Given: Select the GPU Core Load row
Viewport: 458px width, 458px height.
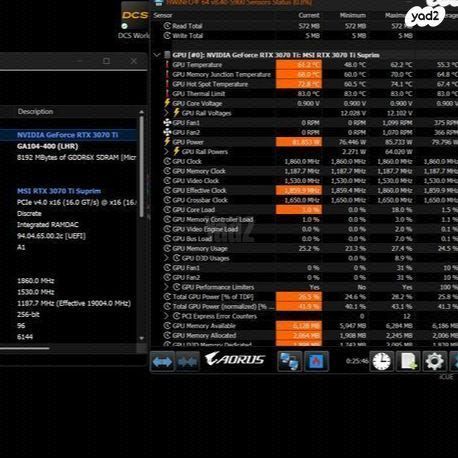Looking at the screenshot, I should pos(304,210).
